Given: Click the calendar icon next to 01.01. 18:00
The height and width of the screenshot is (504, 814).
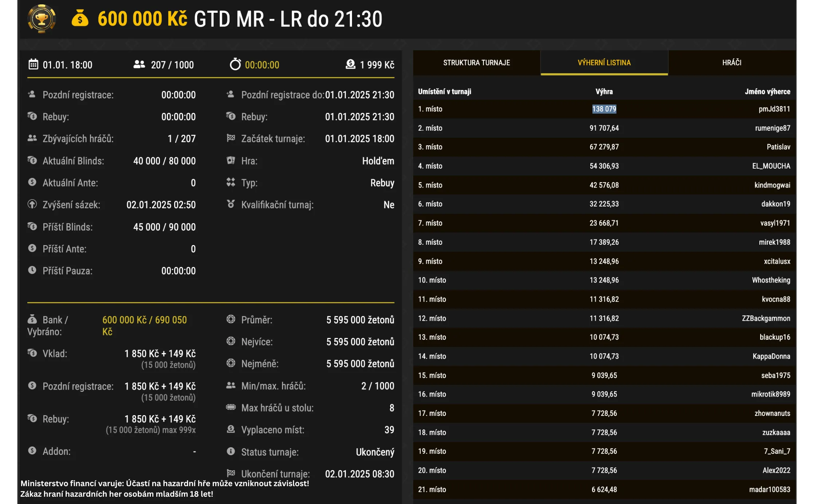Looking at the screenshot, I should click(x=34, y=64).
